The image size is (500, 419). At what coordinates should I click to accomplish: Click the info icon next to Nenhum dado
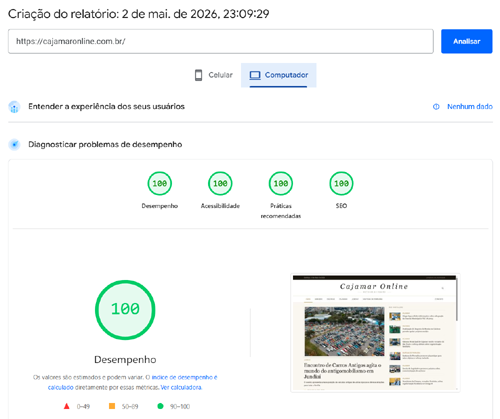click(436, 107)
